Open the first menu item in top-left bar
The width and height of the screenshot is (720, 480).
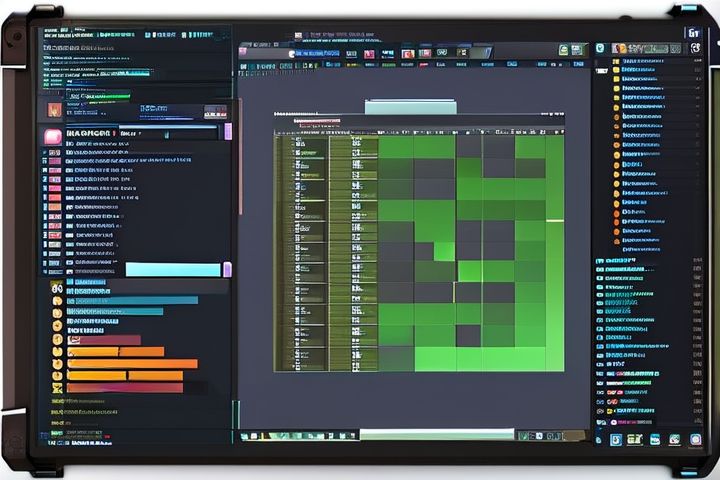coord(48,33)
